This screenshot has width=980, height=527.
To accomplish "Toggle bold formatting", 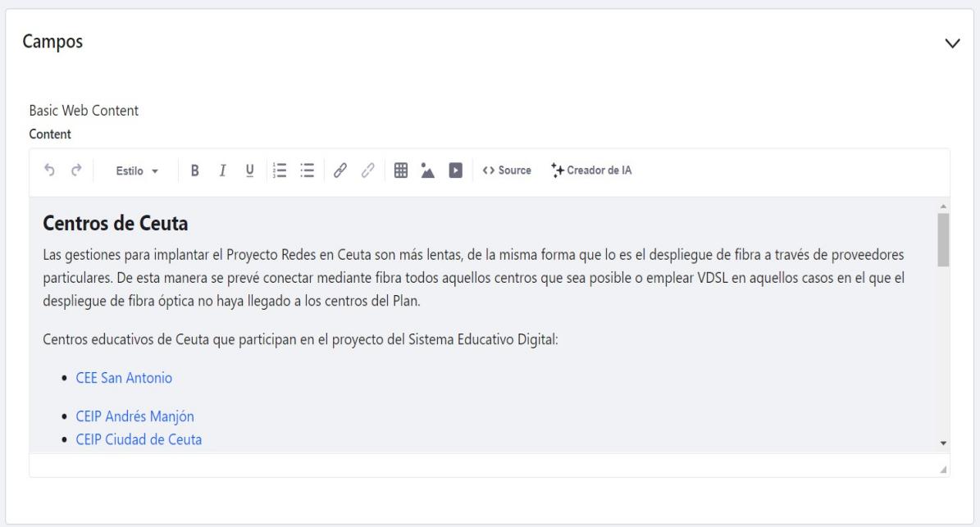I will (x=195, y=170).
